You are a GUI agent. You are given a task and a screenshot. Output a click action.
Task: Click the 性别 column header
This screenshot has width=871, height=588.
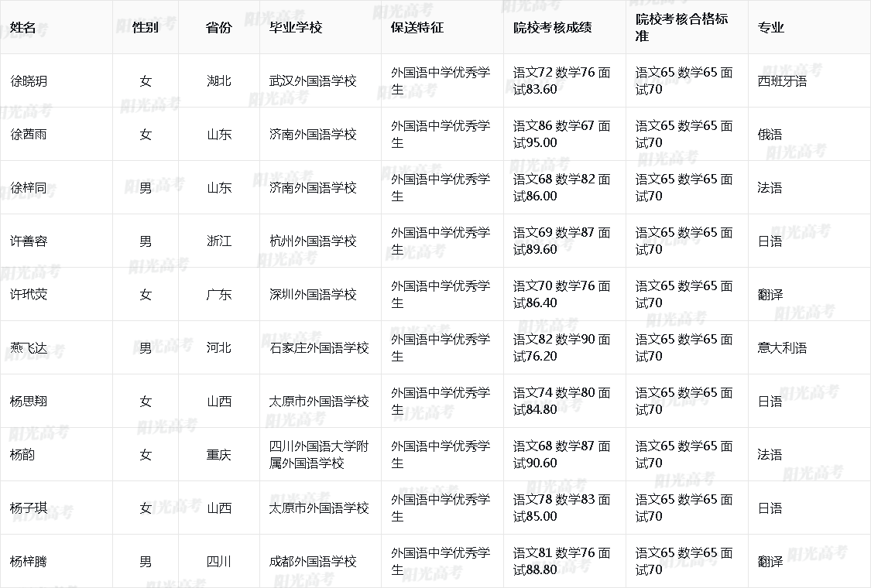(x=146, y=28)
